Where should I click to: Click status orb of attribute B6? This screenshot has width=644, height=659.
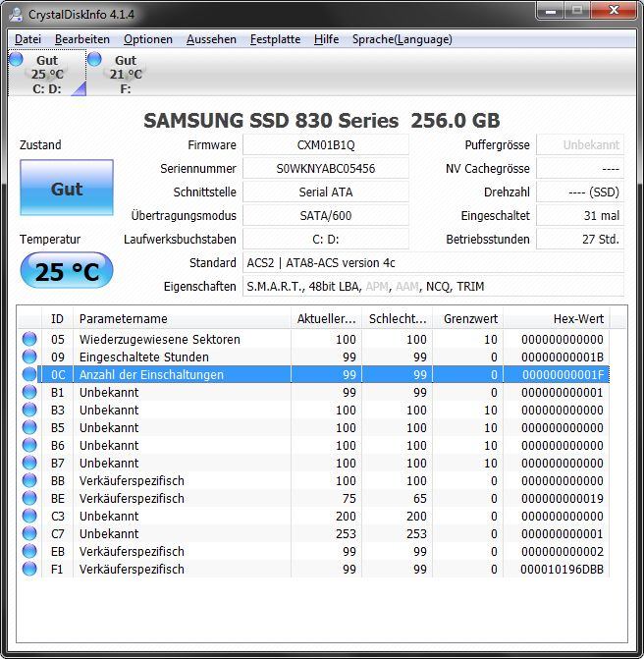[x=29, y=445]
